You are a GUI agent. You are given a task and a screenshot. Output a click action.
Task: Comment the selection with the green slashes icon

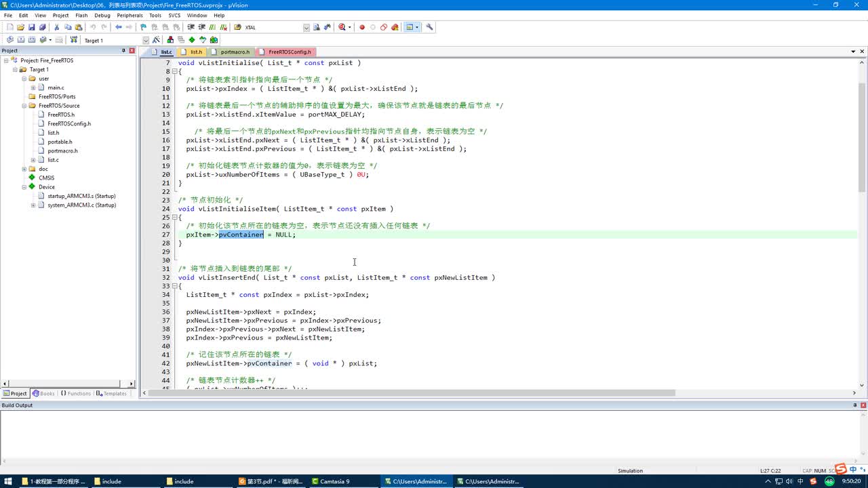[x=213, y=27]
